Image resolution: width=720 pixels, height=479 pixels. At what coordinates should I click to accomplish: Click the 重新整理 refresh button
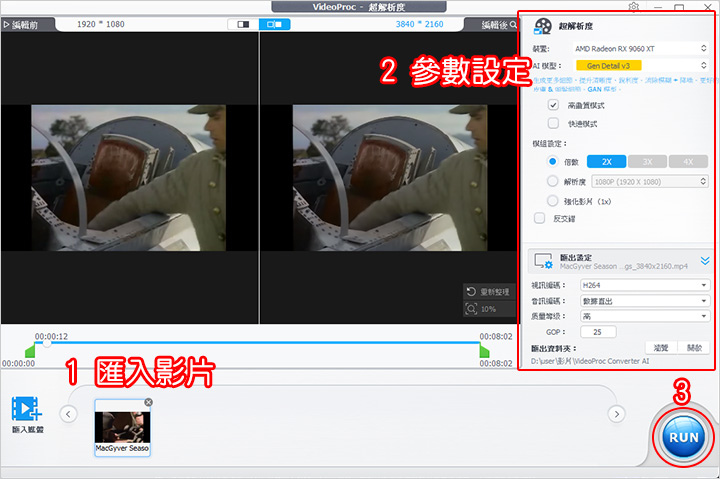489,292
